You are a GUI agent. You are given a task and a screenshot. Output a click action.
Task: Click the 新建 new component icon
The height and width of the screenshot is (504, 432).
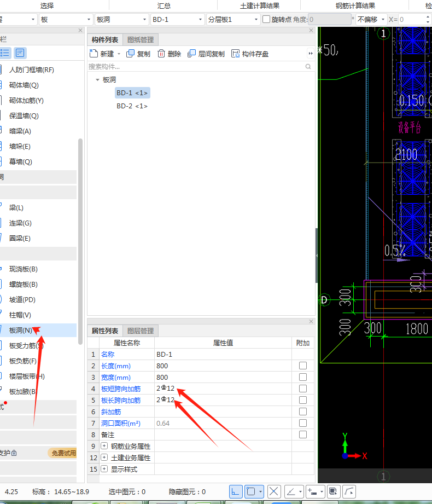click(94, 54)
